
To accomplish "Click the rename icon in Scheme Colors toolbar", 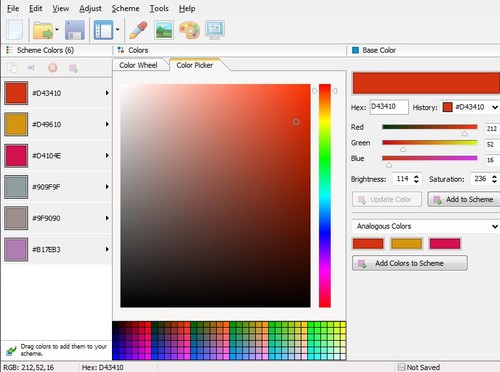I will [31, 68].
